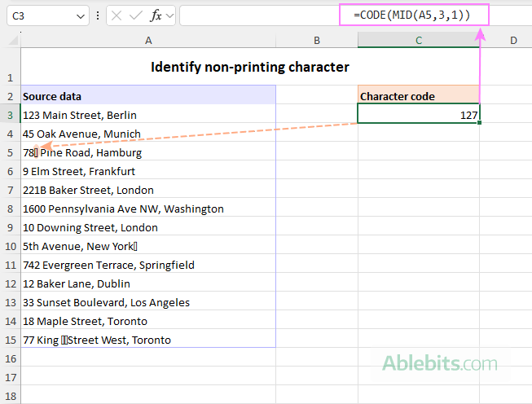The width and height of the screenshot is (532, 404).
Task: Select column C header
Action: pos(419,41)
